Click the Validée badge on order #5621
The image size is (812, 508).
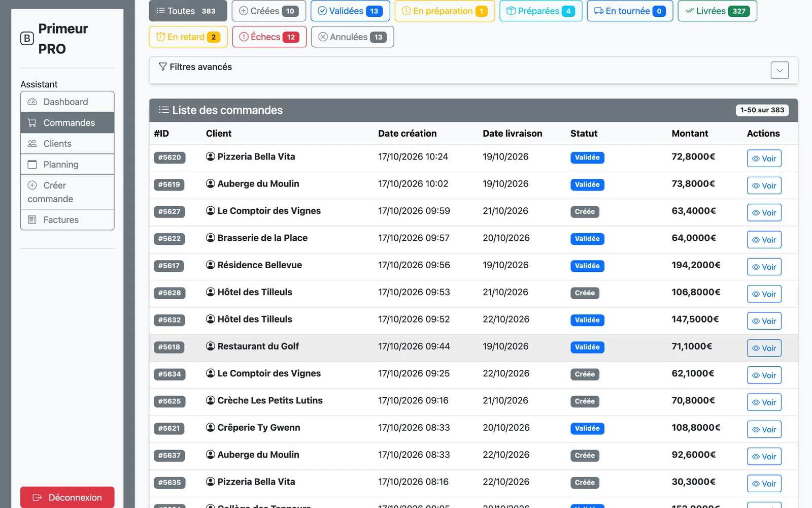coord(587,428)
